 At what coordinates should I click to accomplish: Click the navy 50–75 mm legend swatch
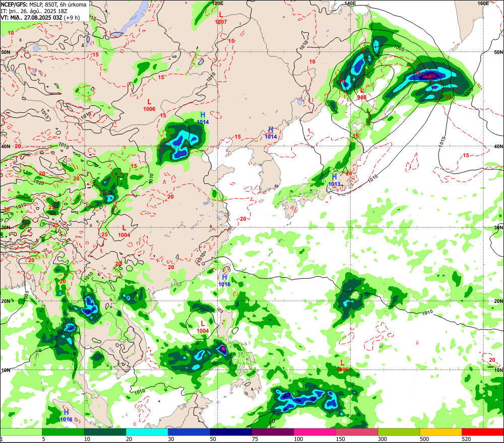click(231, 432)
